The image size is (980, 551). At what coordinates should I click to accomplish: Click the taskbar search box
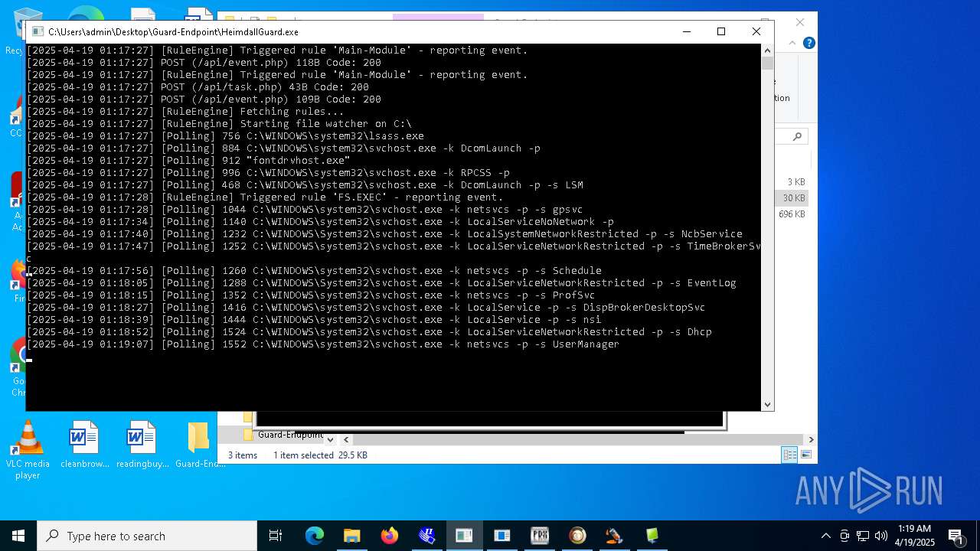(x=147, y=536)
